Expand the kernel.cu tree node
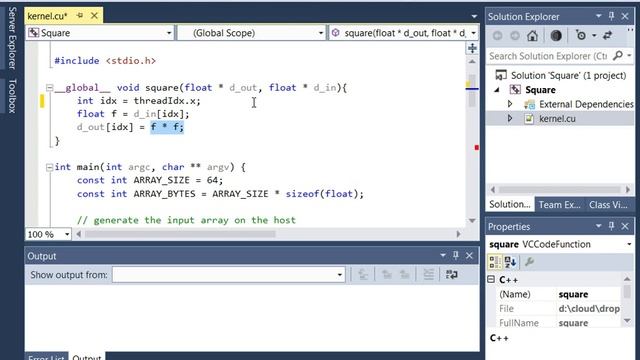This screenshot has height=360, width=640. coord(510,119)
